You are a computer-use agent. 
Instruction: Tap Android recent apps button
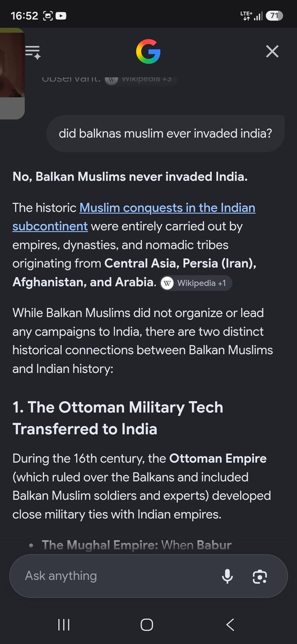point(64,624)
